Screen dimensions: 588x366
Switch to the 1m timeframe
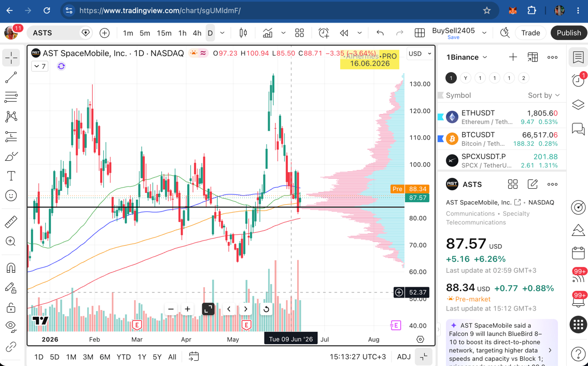(128, 33)
